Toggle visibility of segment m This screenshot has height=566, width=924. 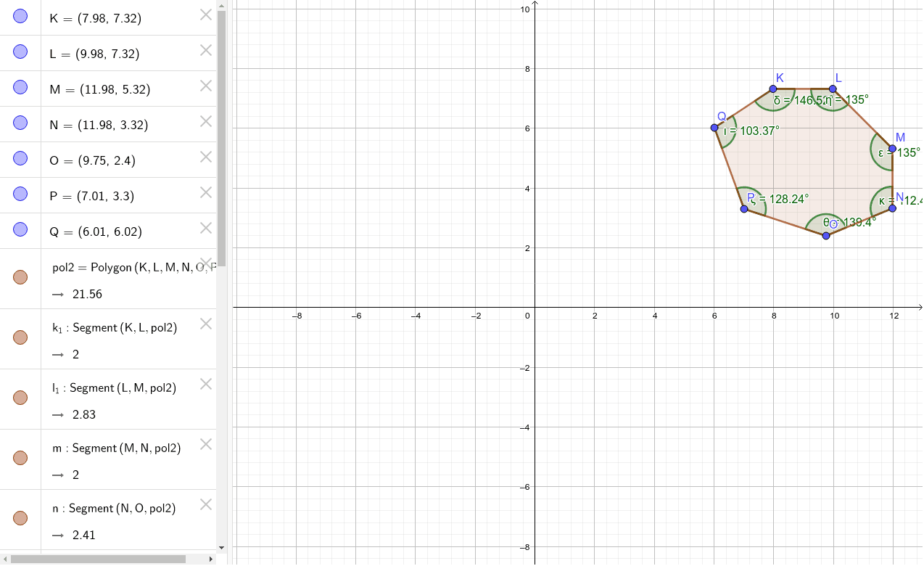pos(20,458)
